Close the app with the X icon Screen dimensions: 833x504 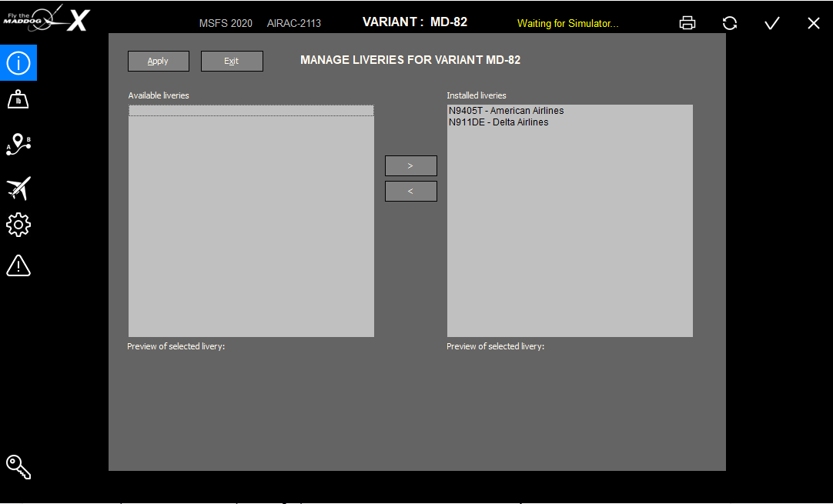813,23
